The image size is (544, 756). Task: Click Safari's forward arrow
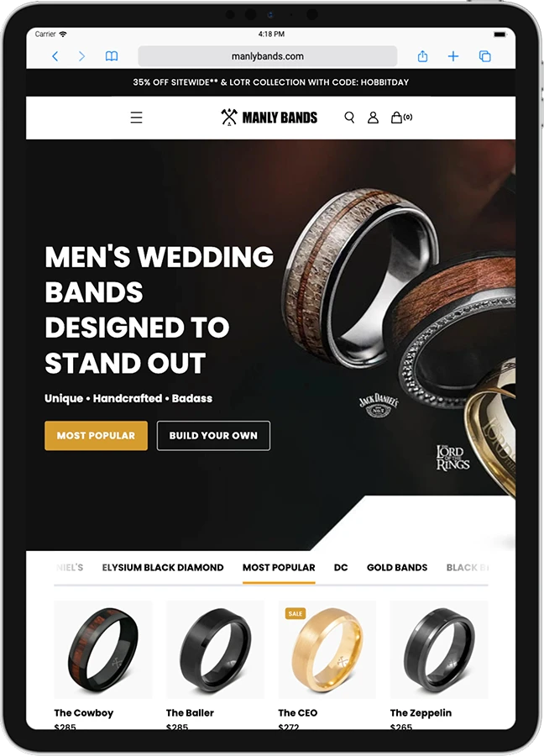tap(81, 56)
